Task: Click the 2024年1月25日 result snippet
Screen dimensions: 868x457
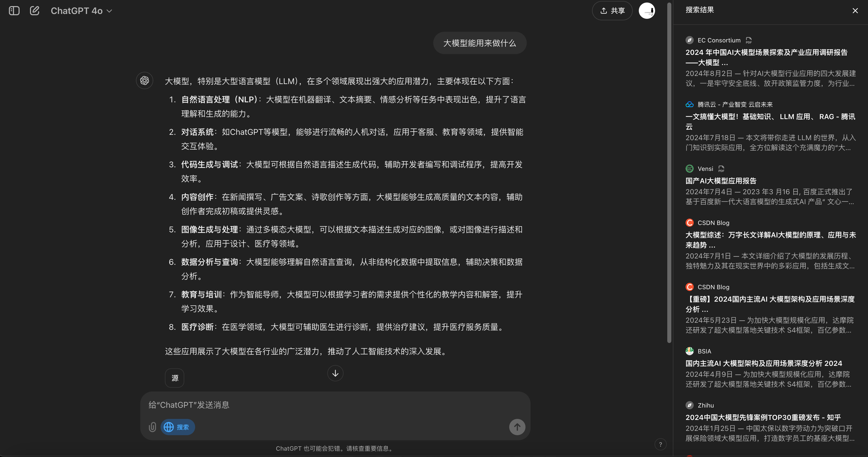Action: [x=770, y=433]
